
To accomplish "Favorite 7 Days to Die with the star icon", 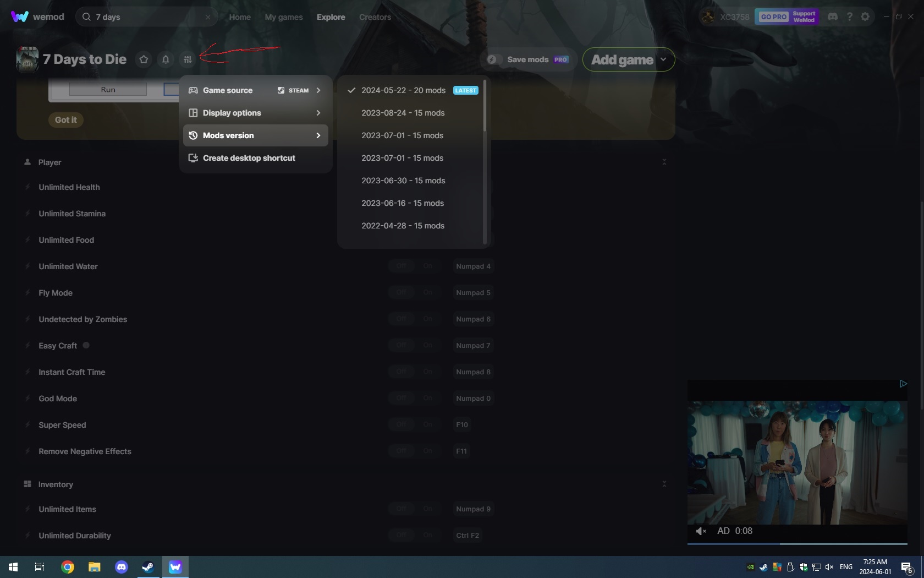I will [144, 59].
